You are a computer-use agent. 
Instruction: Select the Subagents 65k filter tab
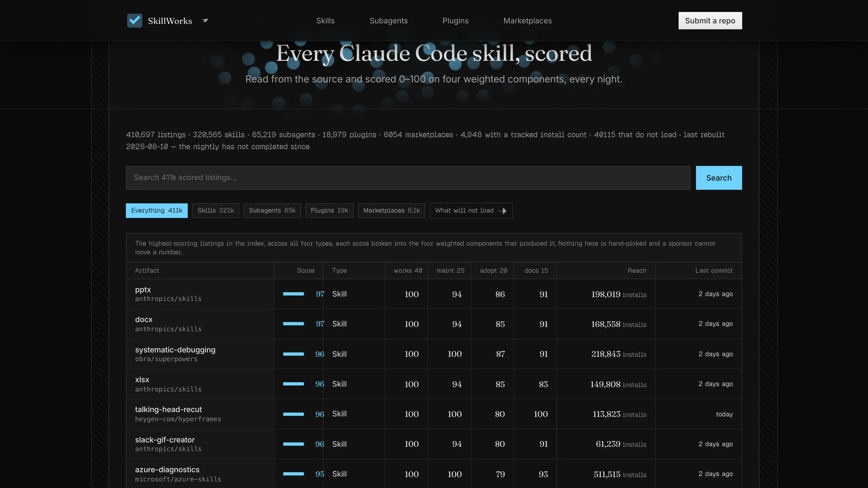click(272, 211)
